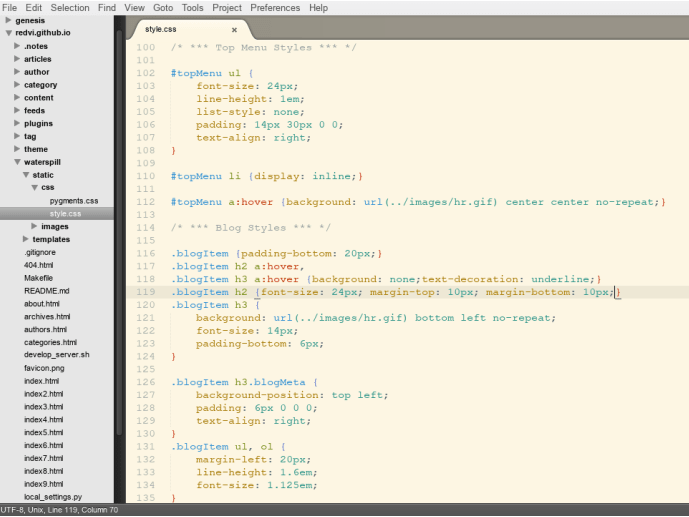
Task: Open the View menu
Action: coord(134,8)
